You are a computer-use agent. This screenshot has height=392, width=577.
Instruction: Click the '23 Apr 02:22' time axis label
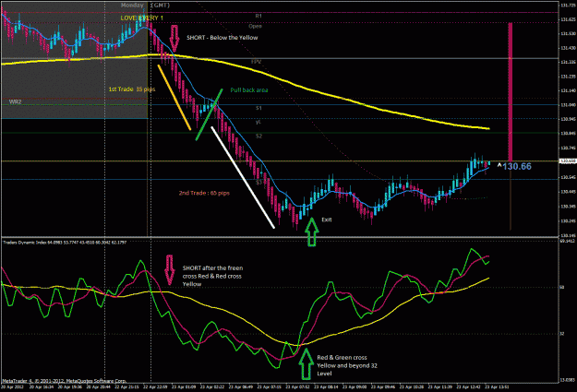point(212,387)
